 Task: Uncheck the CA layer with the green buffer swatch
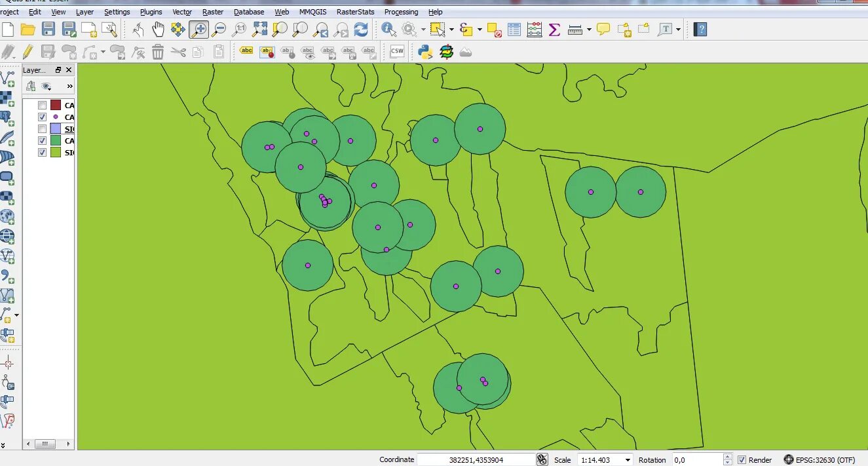[43, 140]
